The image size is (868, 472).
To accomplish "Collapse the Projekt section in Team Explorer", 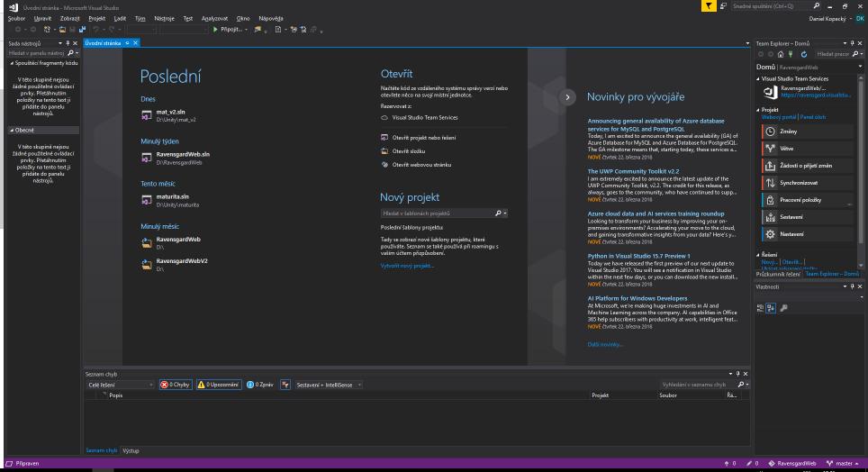I will [758, 110].
